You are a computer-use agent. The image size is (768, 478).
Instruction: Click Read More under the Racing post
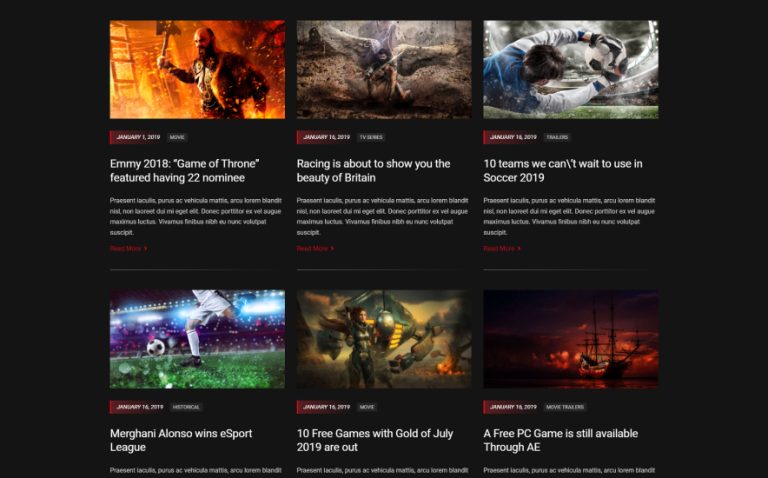(x=315, y=248)
